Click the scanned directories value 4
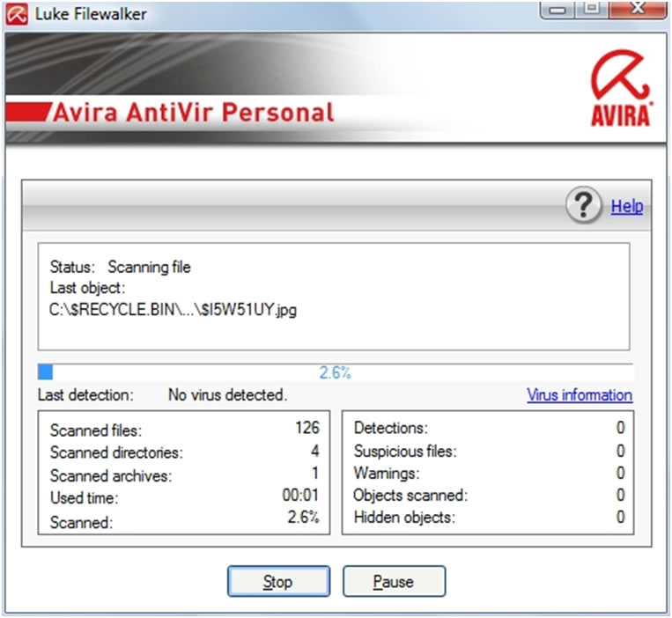 tap(315, 451)
